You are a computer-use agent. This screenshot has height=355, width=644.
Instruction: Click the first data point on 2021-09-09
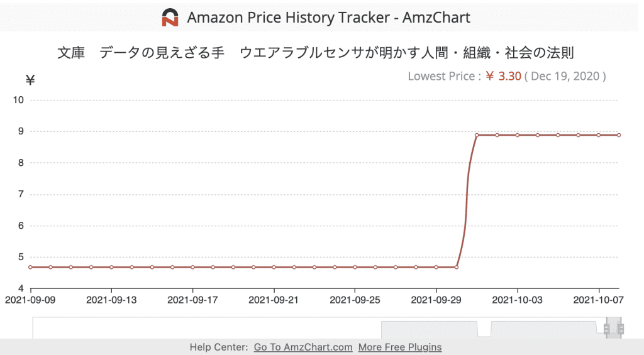click(30, 267)
